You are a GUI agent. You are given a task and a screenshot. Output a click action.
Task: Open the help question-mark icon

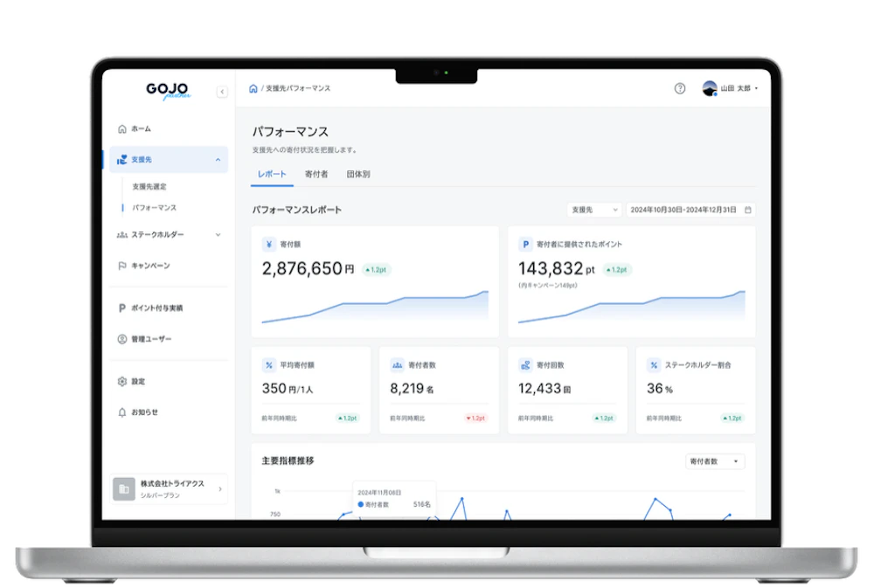(x=679, y=88)
